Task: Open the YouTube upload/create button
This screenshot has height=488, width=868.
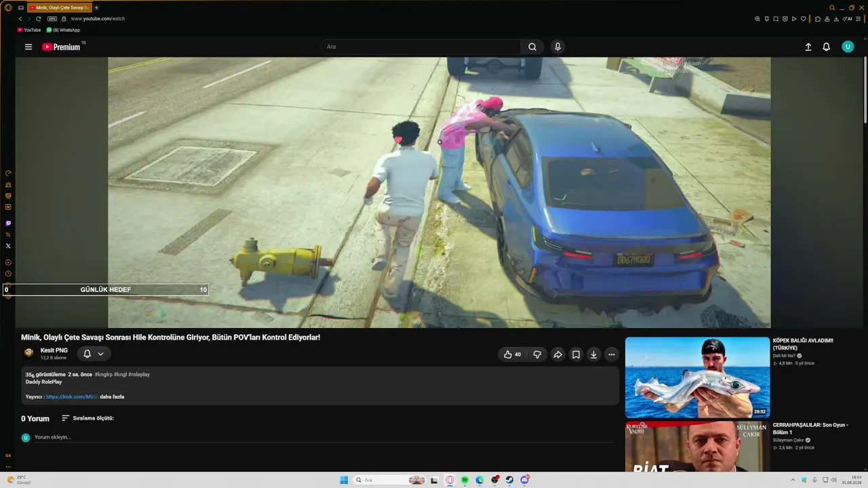Action: pyautogui.click(x=808, y=47)
